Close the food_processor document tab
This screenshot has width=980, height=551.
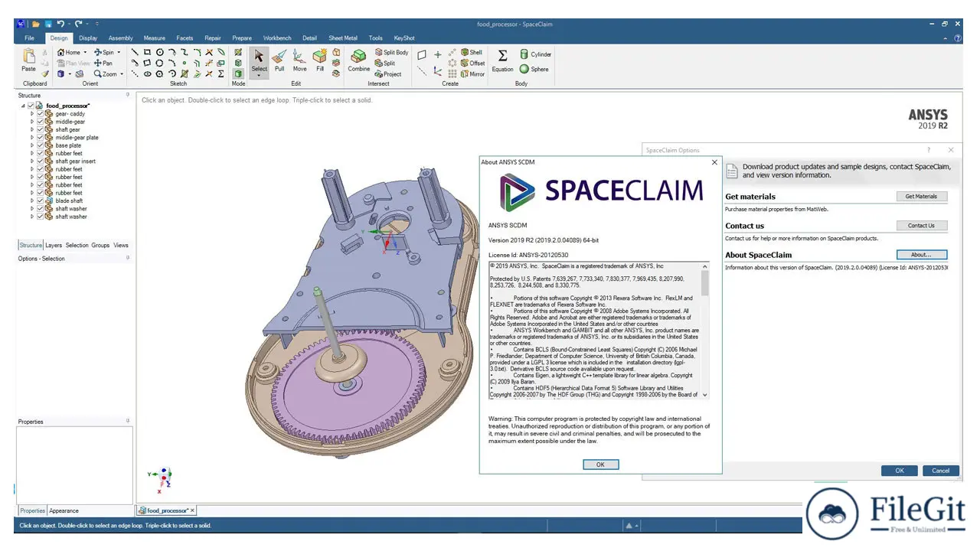coord(192,510)
